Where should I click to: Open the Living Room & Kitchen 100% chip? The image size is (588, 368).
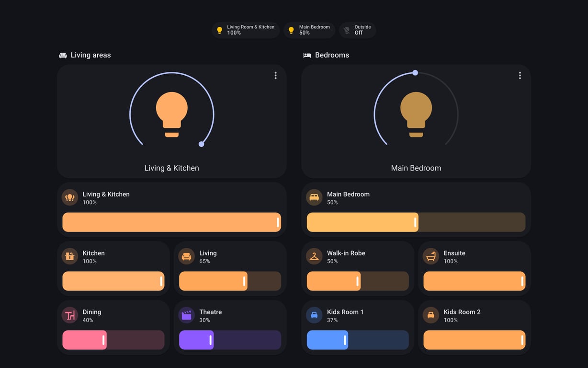pos(246,30)
